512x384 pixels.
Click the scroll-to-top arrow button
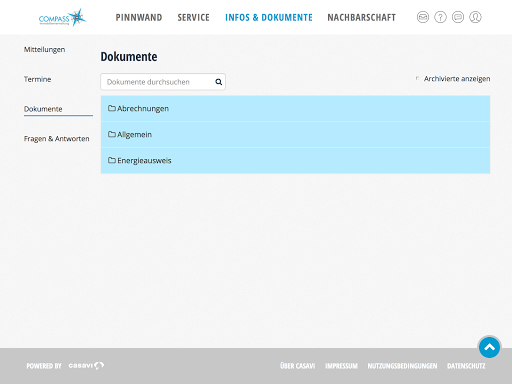tap(489, 347)
